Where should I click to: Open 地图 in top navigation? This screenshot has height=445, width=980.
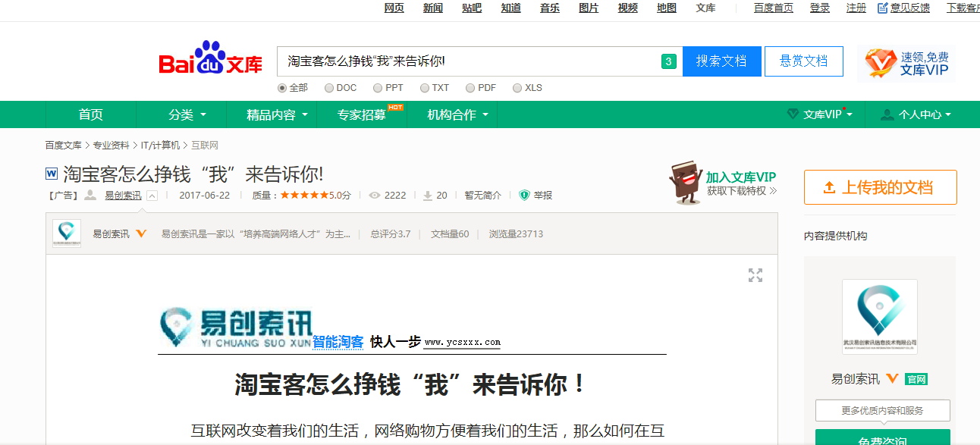(667, 8)
